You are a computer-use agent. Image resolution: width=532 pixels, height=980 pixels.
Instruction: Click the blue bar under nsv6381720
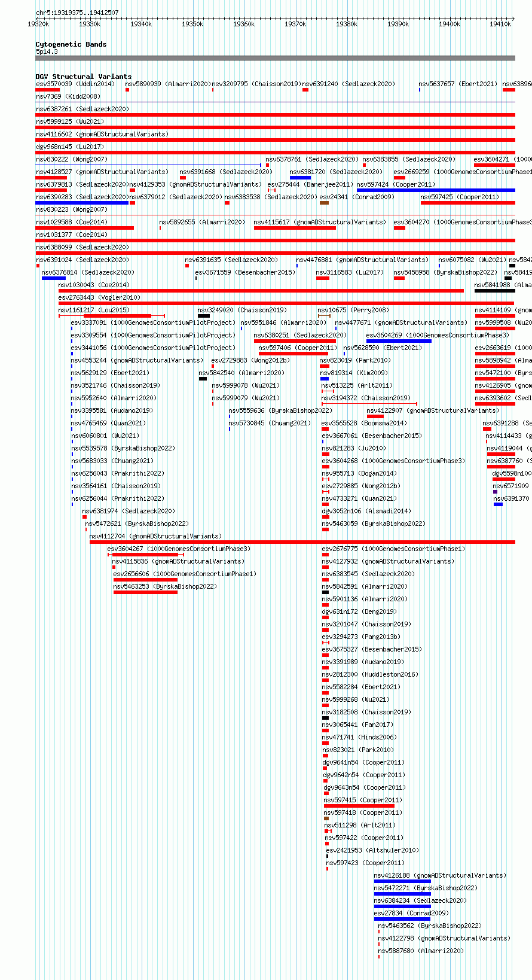(x=300, y=178)
